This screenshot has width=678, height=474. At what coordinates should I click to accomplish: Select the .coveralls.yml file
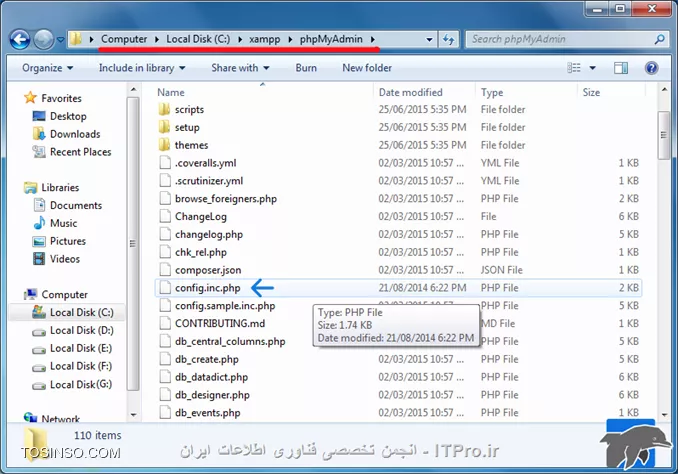[205, 163]
